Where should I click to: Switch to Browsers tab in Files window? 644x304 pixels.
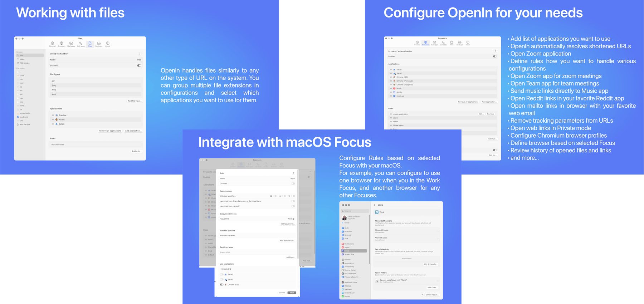tap(62, 44)
